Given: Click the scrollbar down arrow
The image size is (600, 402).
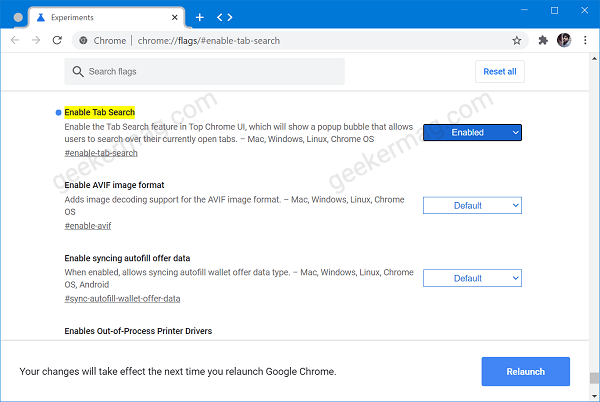Looking at the screenshot, I should click(594, 396).
